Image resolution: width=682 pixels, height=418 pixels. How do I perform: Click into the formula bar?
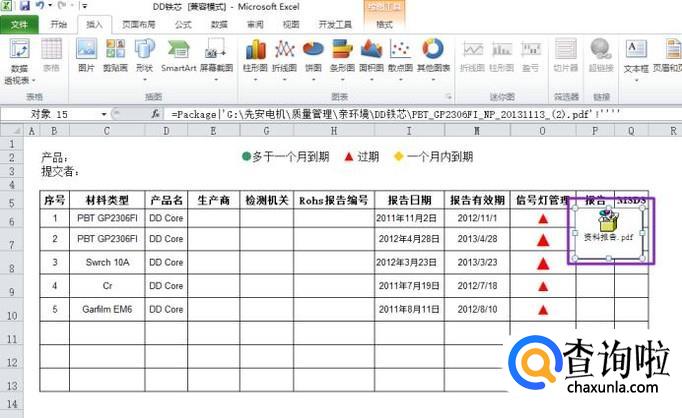tap(422, 114)
